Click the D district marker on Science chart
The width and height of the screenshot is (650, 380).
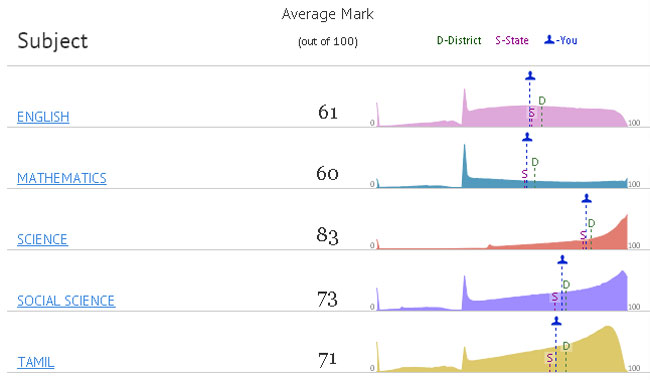(x=592, y=223)
